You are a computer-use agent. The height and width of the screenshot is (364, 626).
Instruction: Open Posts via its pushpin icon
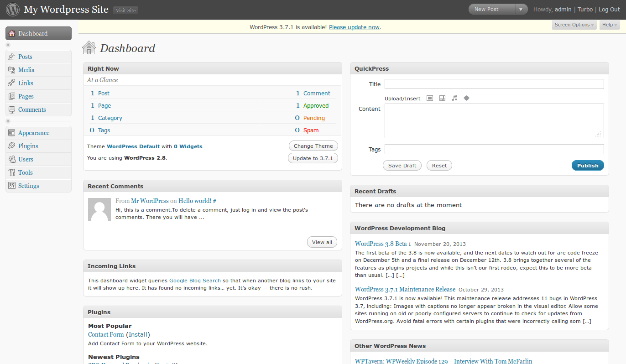pos(12,57)
